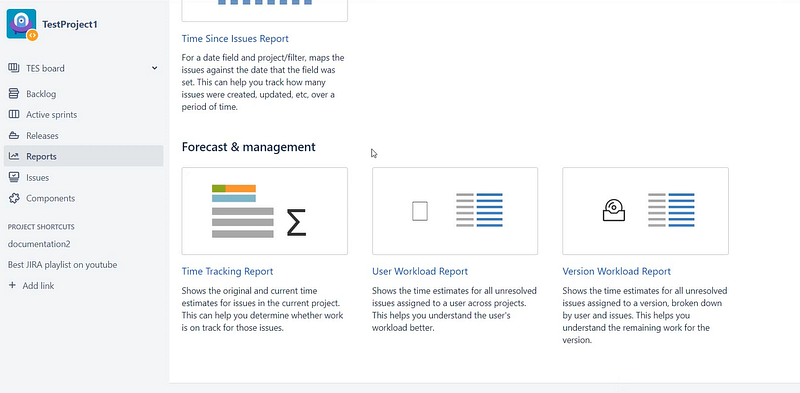800x393 pixels.
Task: Open the Time Since Issues Report link
Action: [x=235, y=39]
